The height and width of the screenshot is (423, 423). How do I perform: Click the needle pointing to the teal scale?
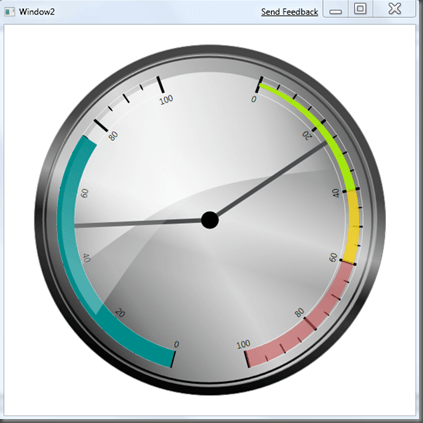(x=138, y=223)
